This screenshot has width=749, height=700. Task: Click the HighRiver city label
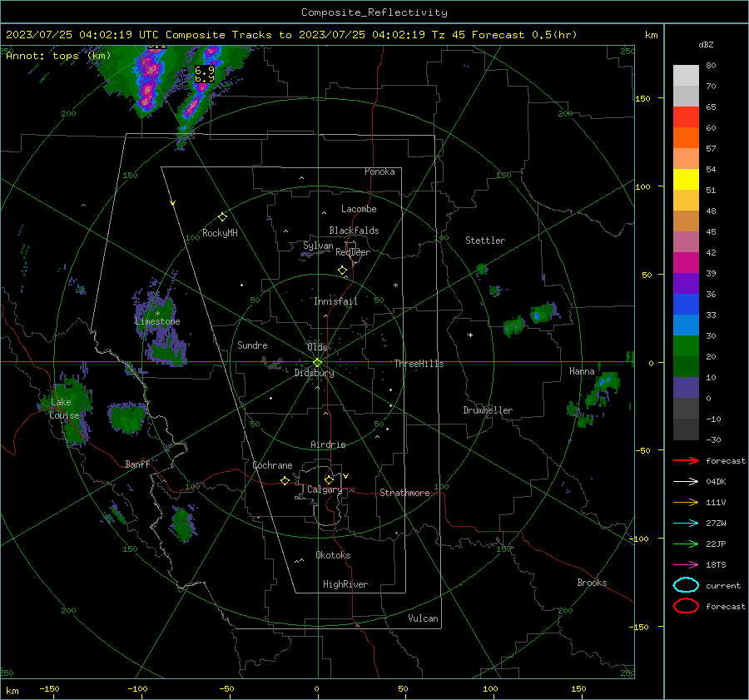coord(345,584)
